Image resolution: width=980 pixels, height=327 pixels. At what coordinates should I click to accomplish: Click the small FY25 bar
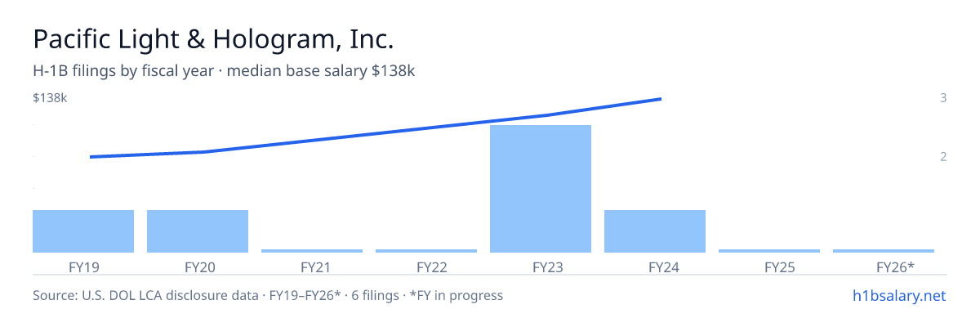click(769, 251)
